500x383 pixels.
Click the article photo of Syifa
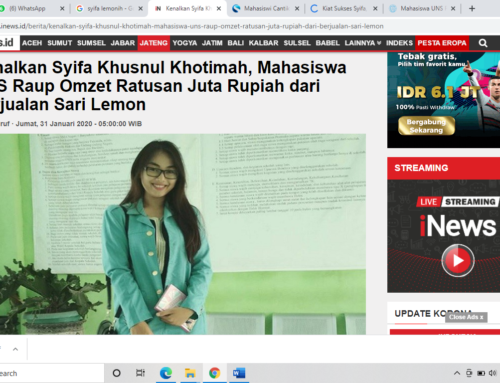183,234
